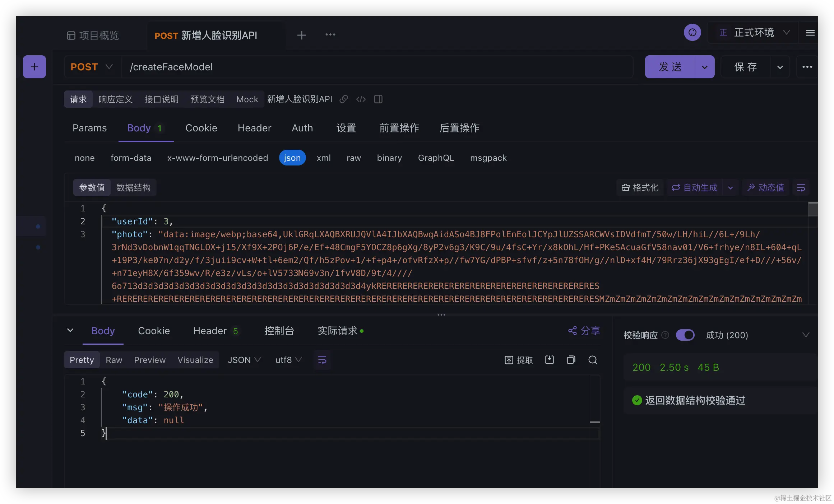Image resolution: width=834 pixels, height=504 pixels.
Task: Download response with save icon
Action: click(549, 360)
